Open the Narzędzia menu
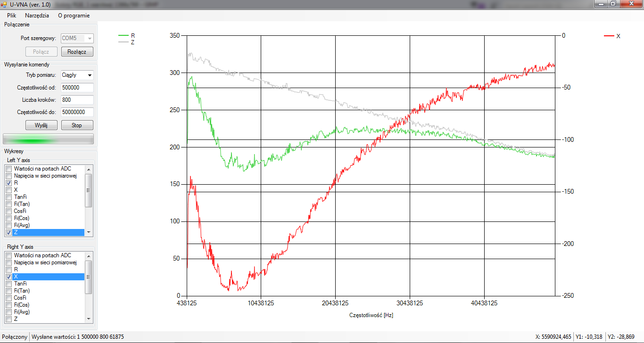644x343 pixels. tap(37, 15)
